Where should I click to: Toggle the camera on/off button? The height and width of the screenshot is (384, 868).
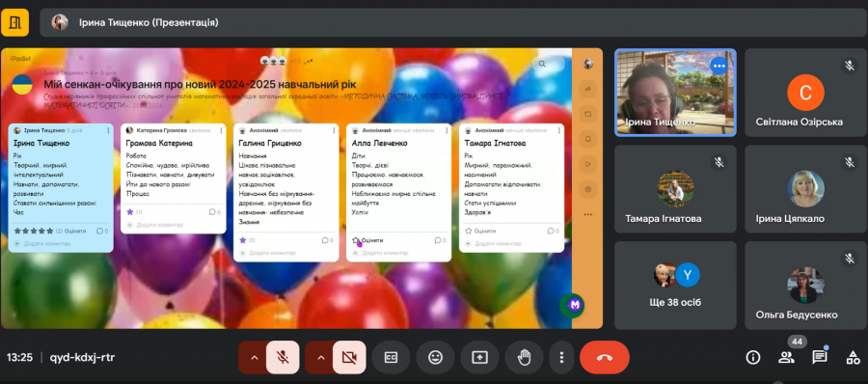click(349, 357)
